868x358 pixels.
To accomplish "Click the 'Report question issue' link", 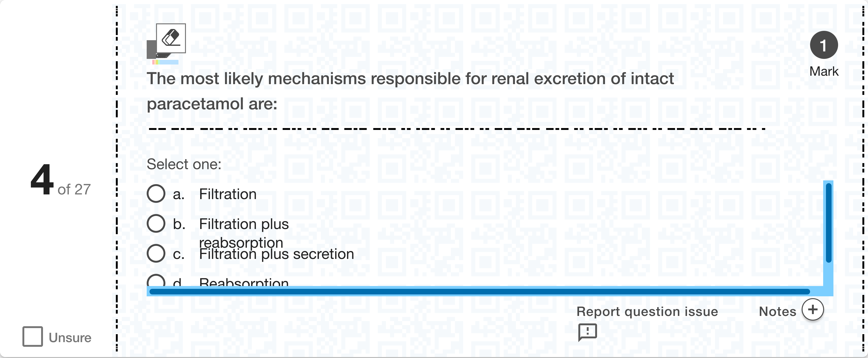I will [x=647, y=311].
